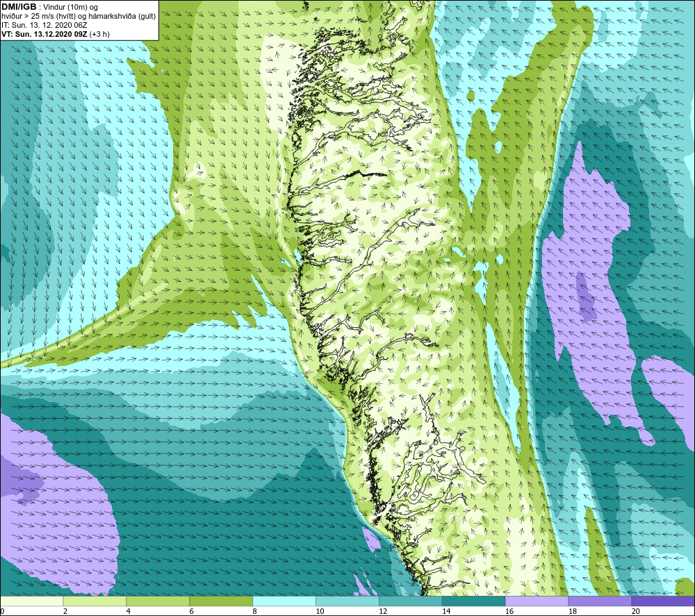Click the 12–14 m/s teal legend swatch
The height and width of the screenshot is (616, 695).
click(x=411, y=601)
